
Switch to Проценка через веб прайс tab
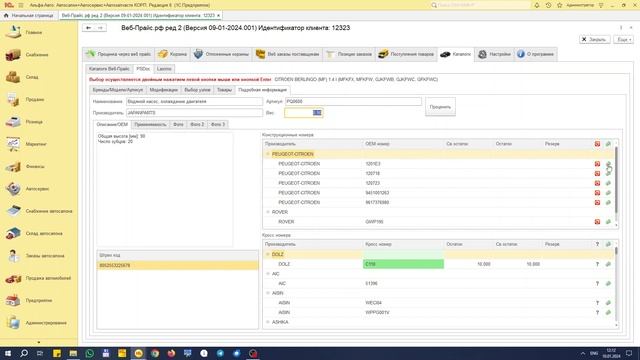(118, 54)
